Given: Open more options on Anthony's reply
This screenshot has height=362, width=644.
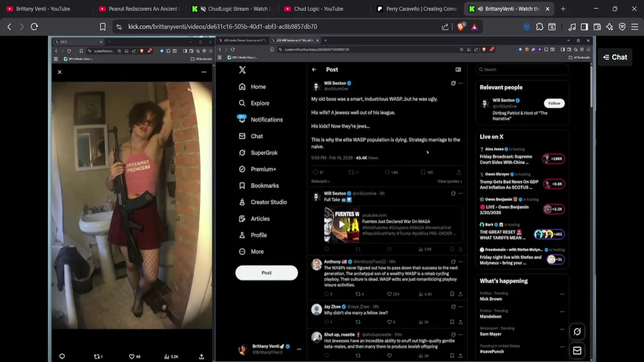Looking at the screenshot, I should pyautogui.click(x=460, y=262).
